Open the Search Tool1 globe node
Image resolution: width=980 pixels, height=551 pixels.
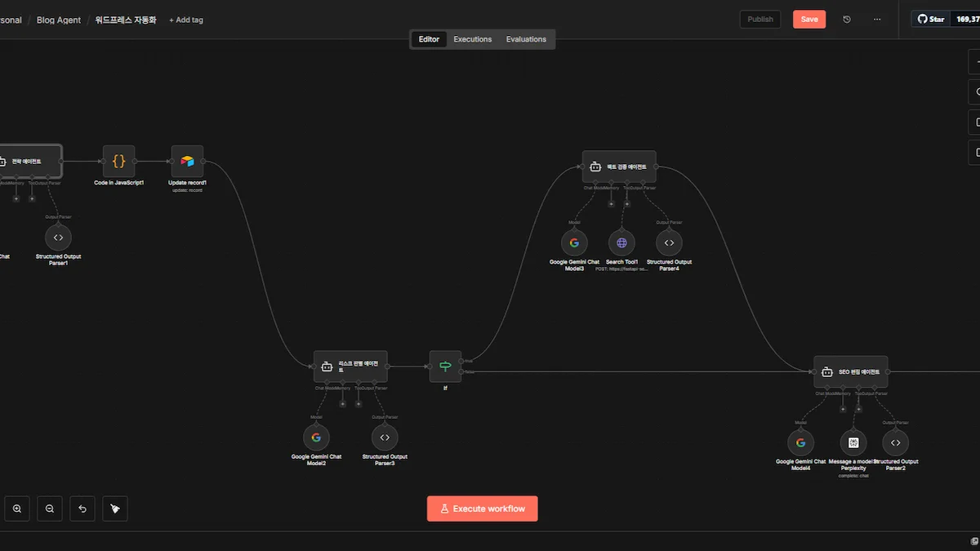point(621,242)
